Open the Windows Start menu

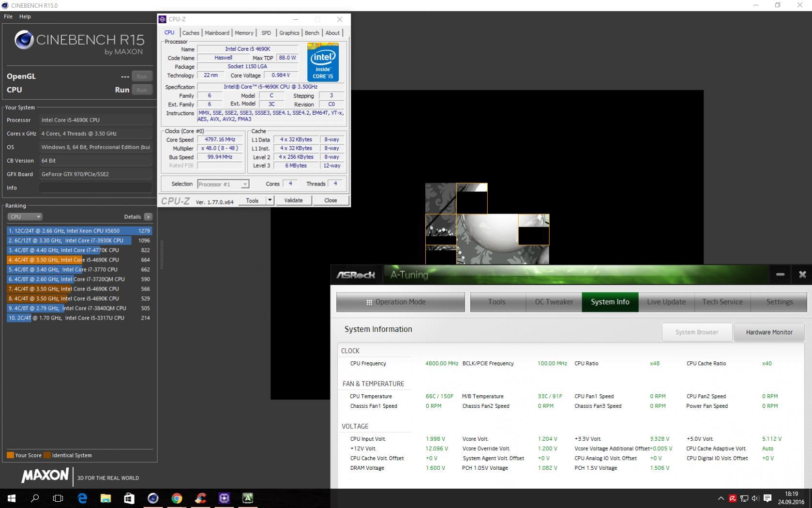(12, 498)
